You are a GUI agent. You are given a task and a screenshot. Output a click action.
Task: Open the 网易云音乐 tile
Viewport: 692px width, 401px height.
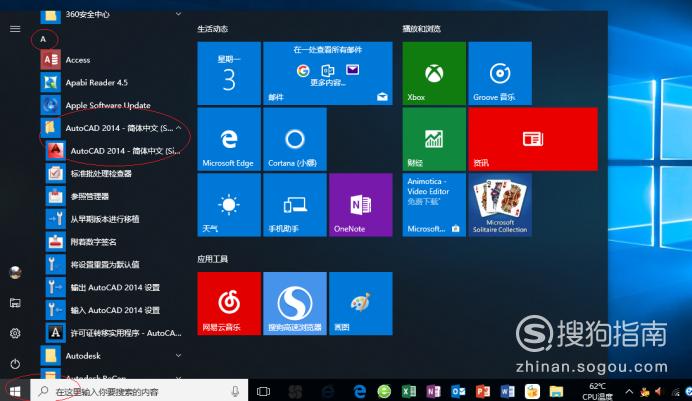click(229, 304)
